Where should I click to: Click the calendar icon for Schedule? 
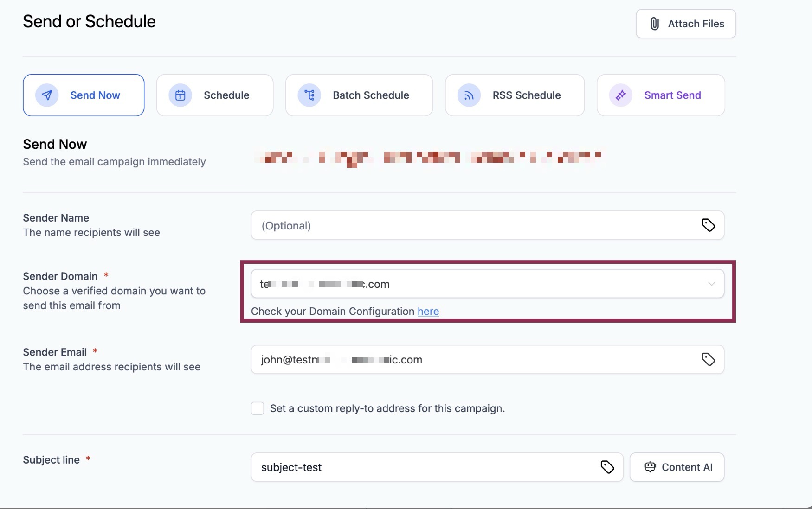point(180,95)
